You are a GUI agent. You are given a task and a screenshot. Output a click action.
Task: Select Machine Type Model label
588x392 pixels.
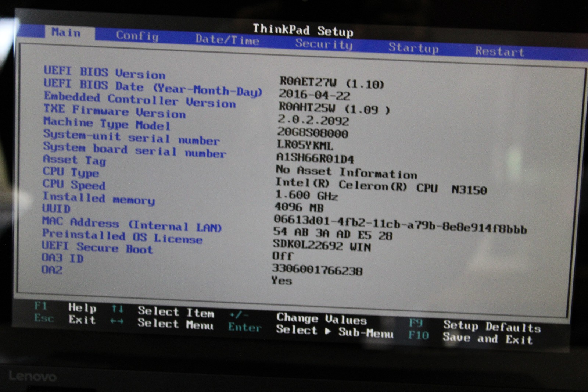pyautogui.click(x=107, y=123)
